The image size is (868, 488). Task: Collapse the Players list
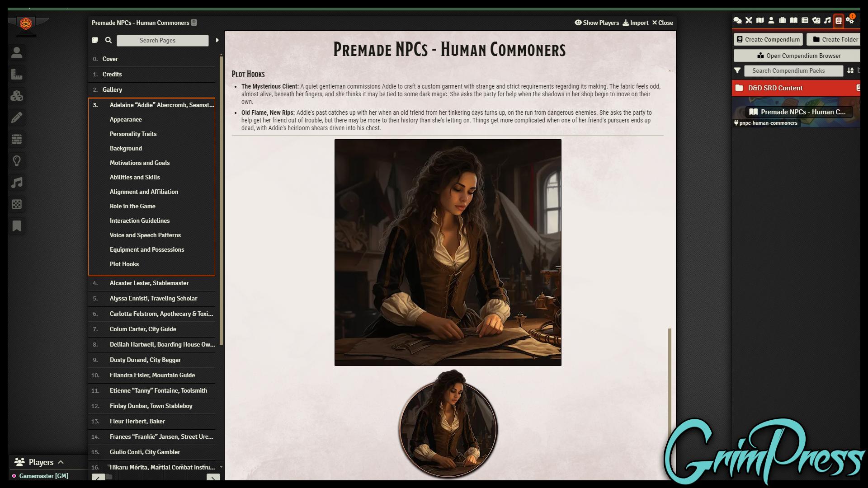point(60,462)
